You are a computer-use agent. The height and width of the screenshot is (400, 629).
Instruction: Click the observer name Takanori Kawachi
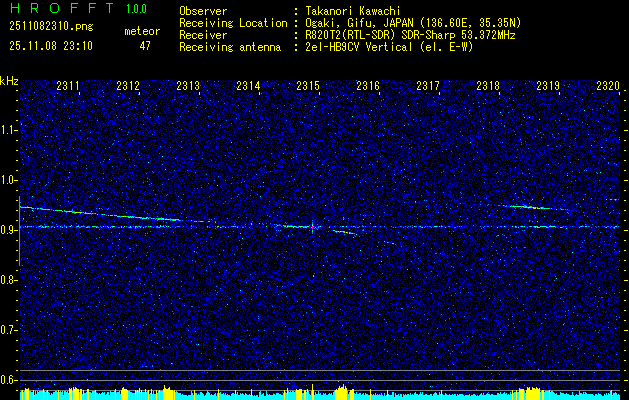click(x=353, y=11)
